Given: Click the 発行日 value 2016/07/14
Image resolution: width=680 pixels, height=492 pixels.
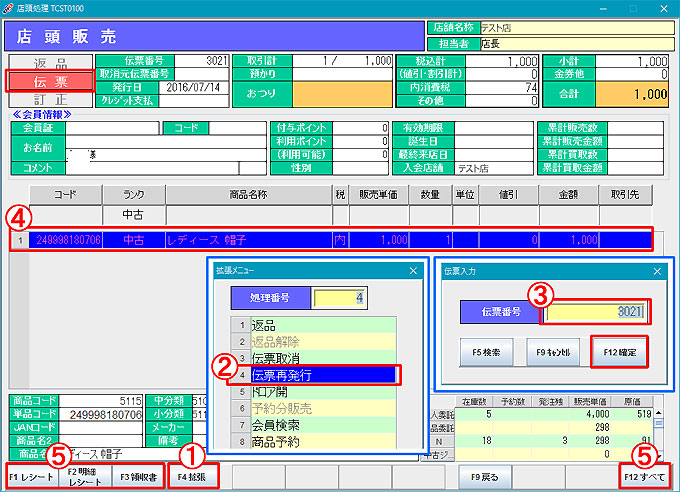Looking at the screenshot, I should [193, 87].
